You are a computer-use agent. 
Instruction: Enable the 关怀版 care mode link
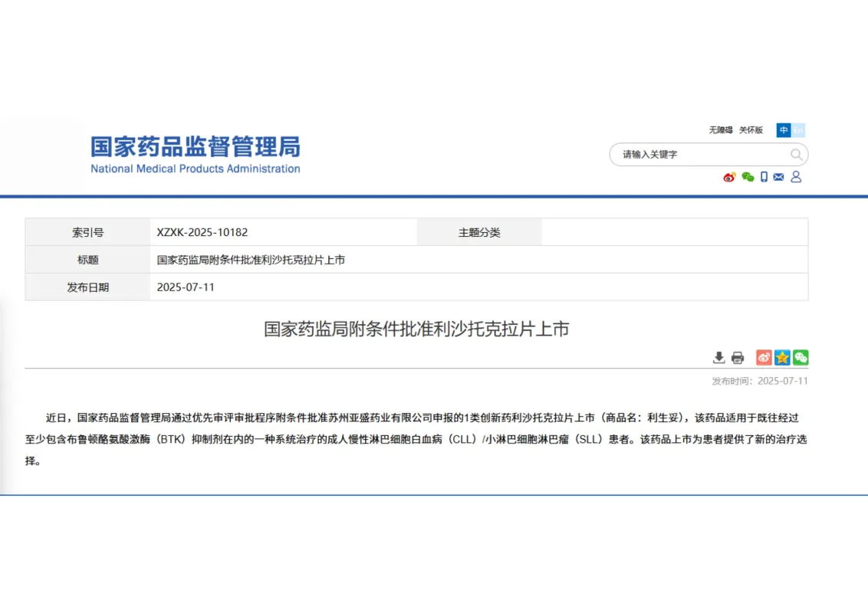pos(751,130)
